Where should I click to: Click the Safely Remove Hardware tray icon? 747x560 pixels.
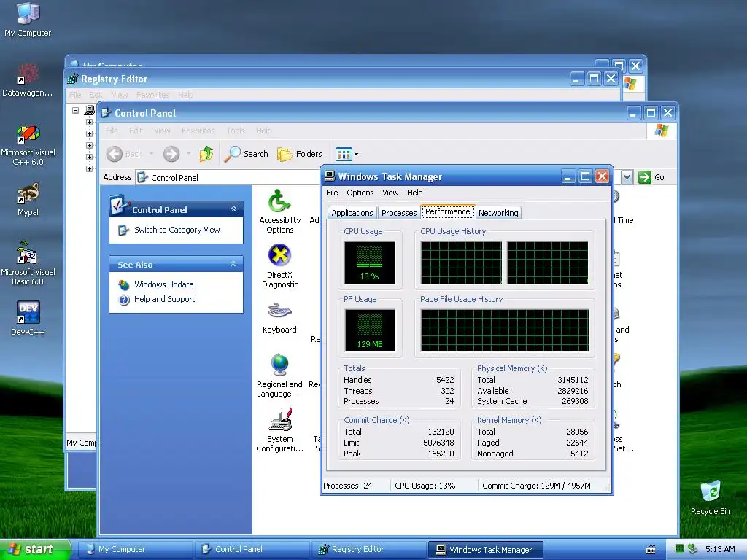pyautogui.click(x=693, y=549)
